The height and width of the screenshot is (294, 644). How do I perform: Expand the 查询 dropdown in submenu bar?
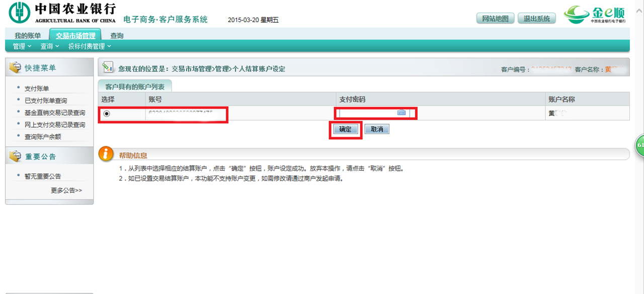[x=49, y=46]
